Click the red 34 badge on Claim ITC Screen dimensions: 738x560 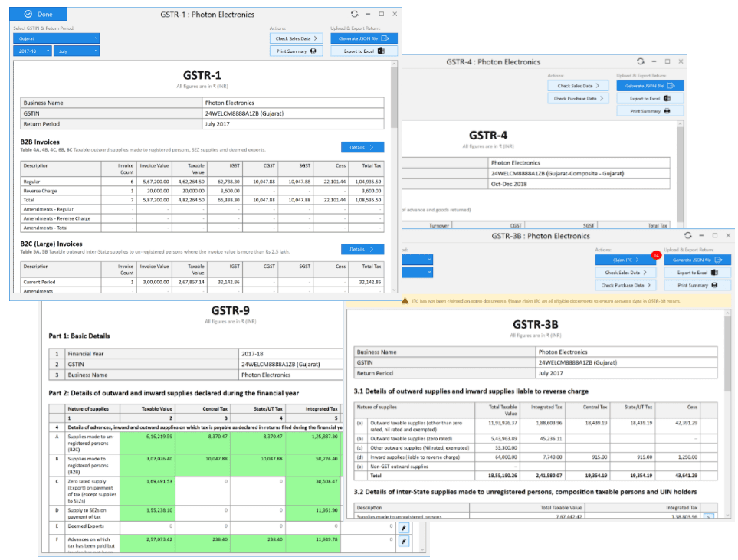(x=656, y=255)
